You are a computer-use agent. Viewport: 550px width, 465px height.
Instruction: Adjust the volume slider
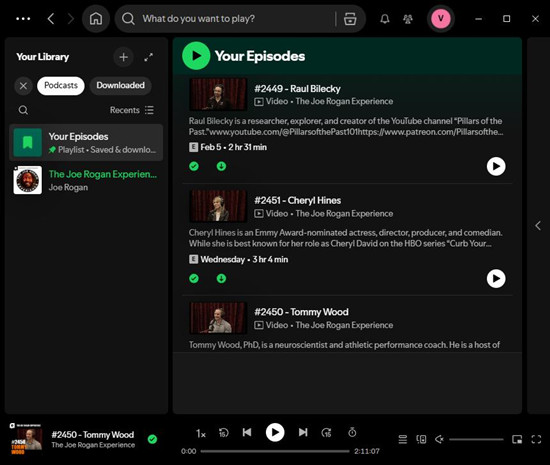point(476,439)
